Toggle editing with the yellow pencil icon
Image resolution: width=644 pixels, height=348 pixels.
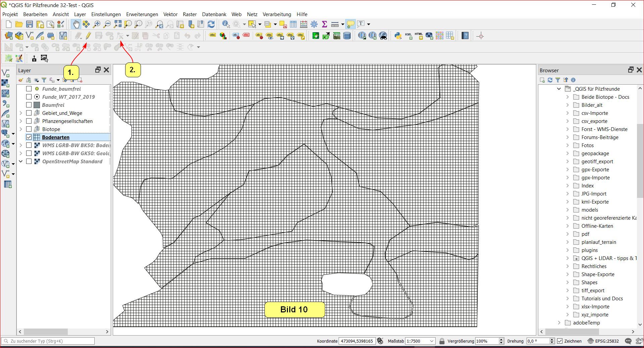tap(88, 36)
